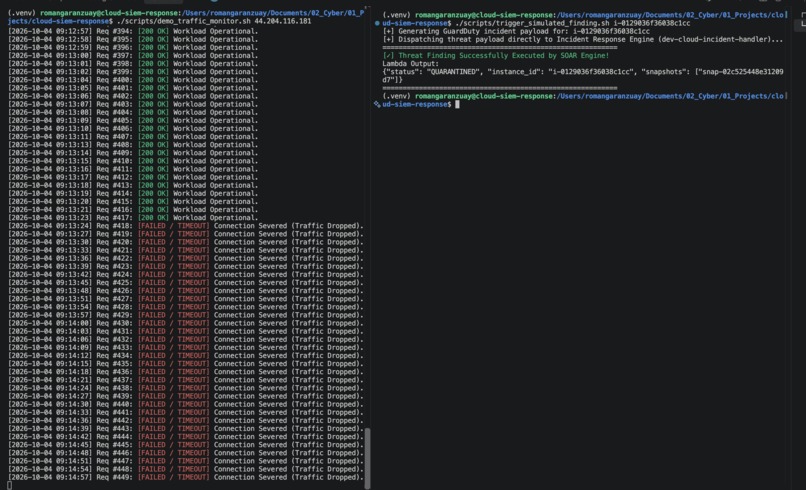The height and width of the screenshot is (490, 806).
Task: Click the 'Req #396' log line
Action: point(133,47)
